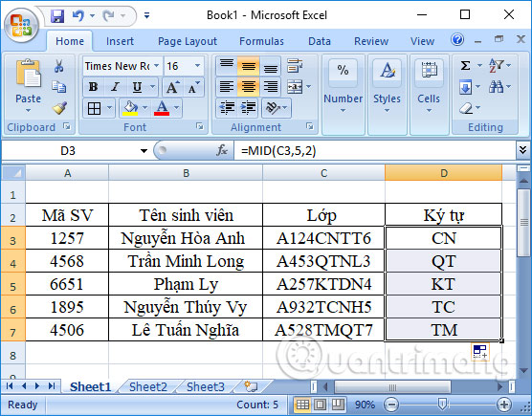Open the font name dropdown
The image size is (532, 416).
pyautogui.click(x=156, y=65)
